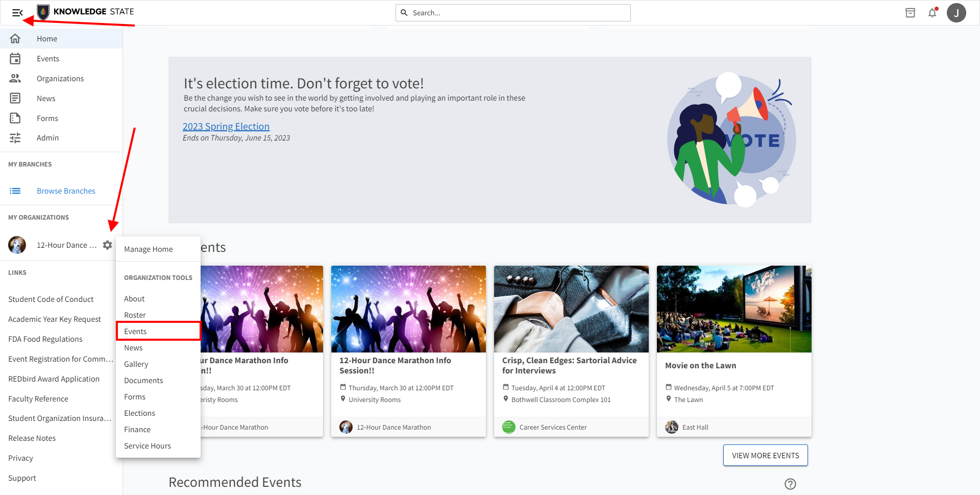Click the 12-Hour Dance Marathon card host avatar
The height and width of the screenshot is (495, 980).
coord(346,427)
